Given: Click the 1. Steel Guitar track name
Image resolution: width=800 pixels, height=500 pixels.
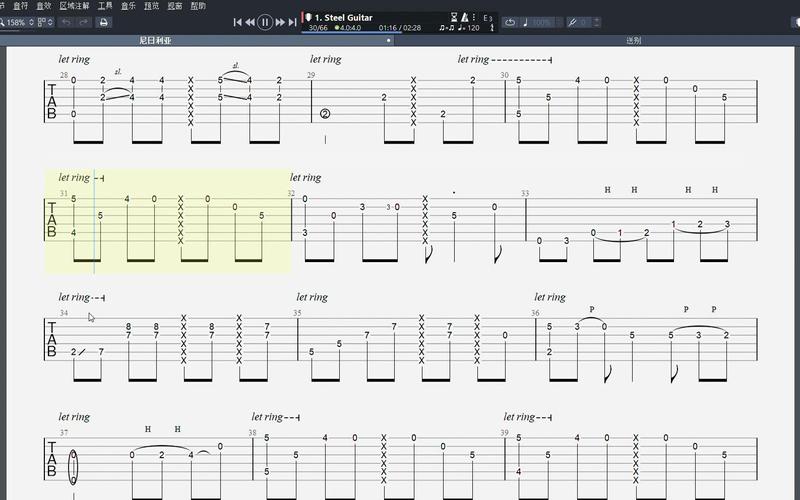Looking at the screenshot, I should click(343, 17).
